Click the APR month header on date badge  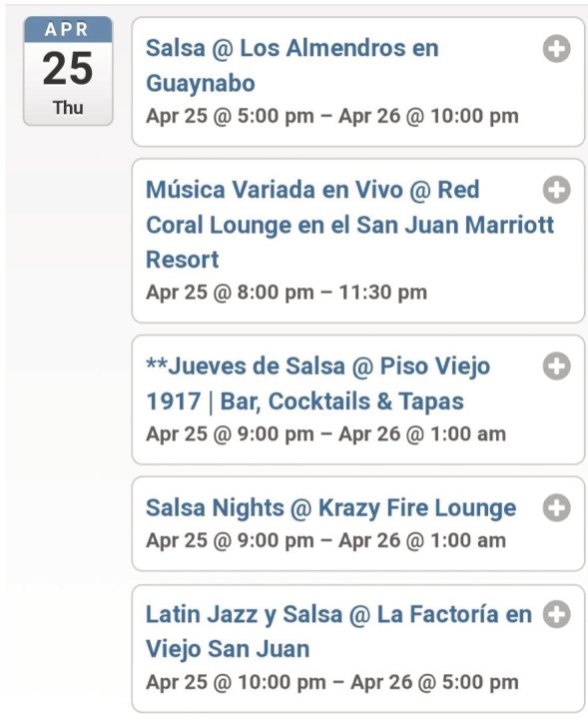coord(67,30)
